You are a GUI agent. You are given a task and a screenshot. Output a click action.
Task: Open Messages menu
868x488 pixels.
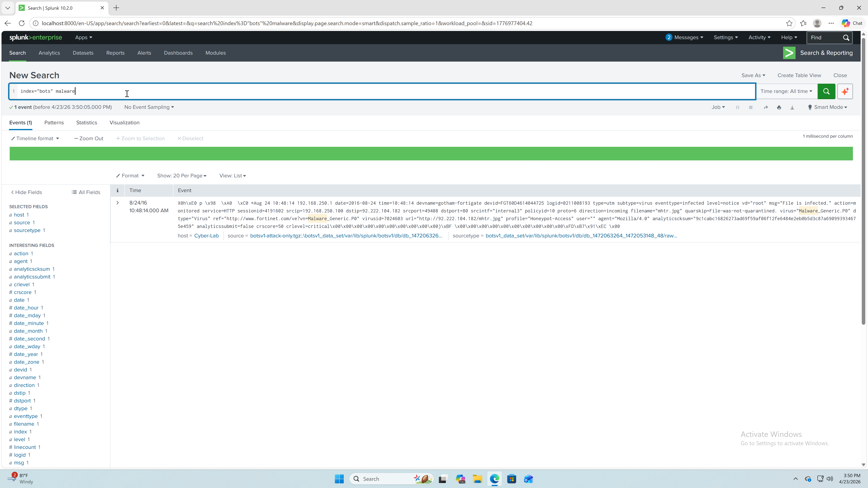pyautogui.click(x=684, y=37)
